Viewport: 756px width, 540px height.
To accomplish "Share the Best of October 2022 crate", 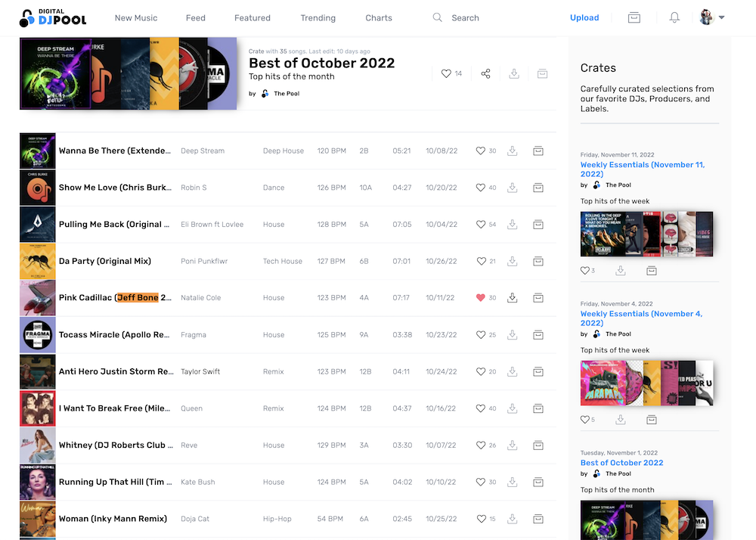I will [485, 73].
